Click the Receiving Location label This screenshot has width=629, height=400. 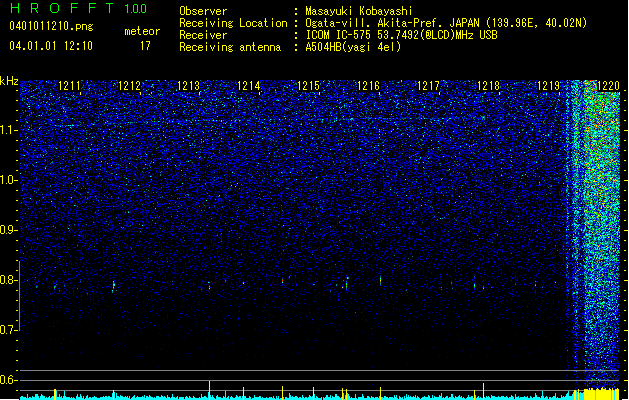pyautogui.click(x=233, y=23)
